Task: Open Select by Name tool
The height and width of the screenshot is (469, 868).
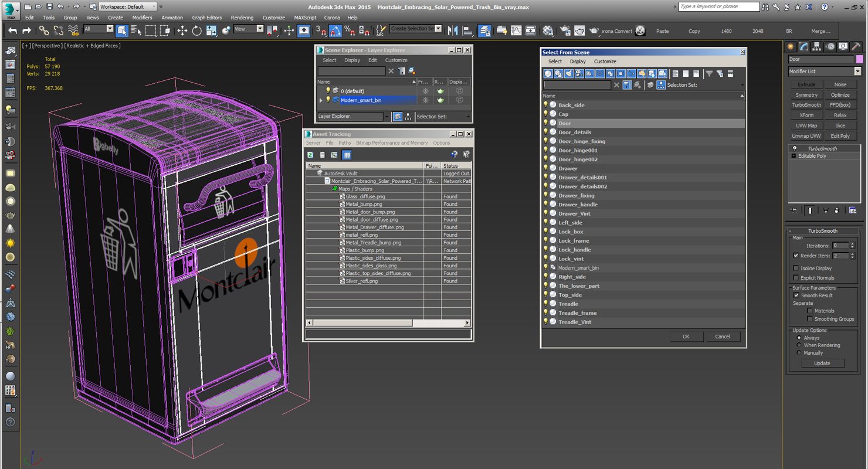Action: click(136, 30)
